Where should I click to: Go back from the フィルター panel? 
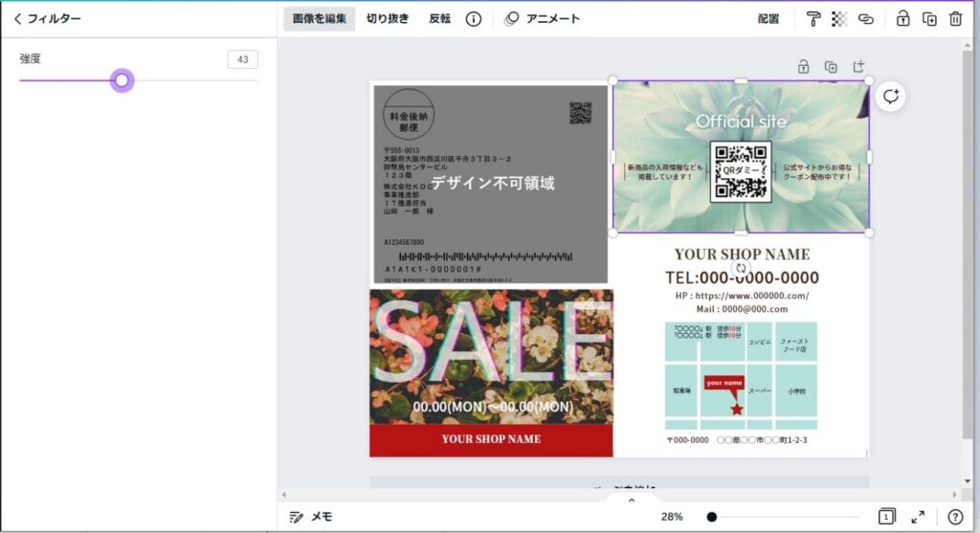tap(17, 19)
